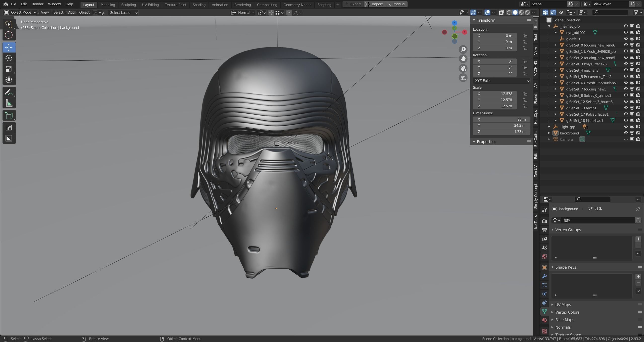Screen dimensions: 644x342
Task: Toggle proportional editing
Action: click(289, 13)
